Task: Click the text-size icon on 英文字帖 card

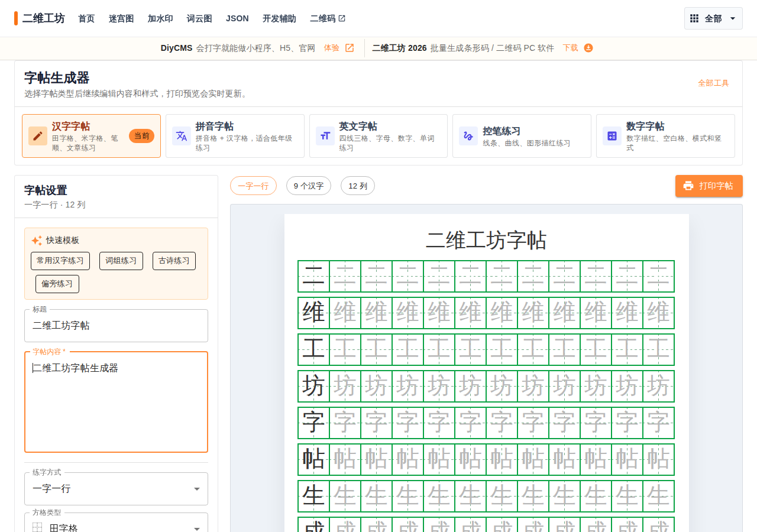Action: click(325, 136)
